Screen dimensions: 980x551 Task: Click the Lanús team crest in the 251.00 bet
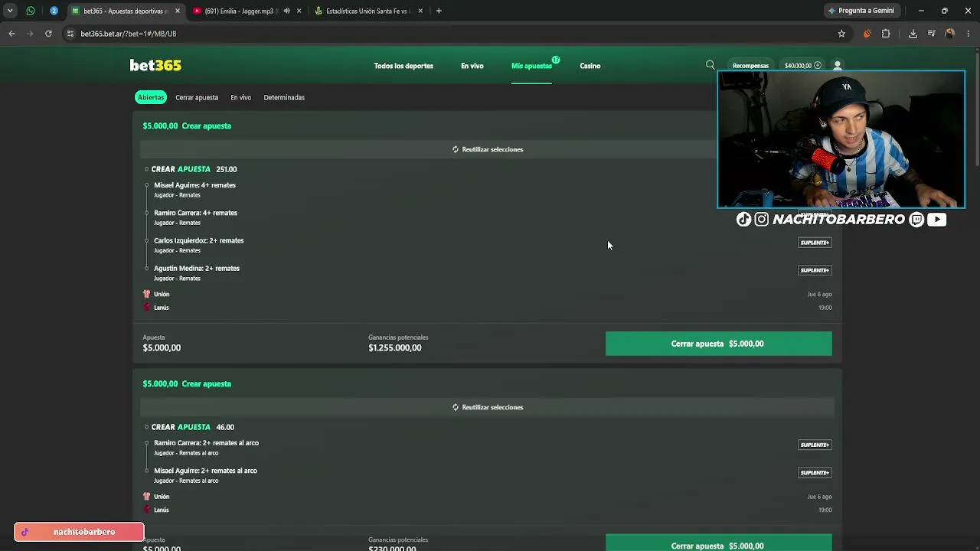[x=147, y=308]
